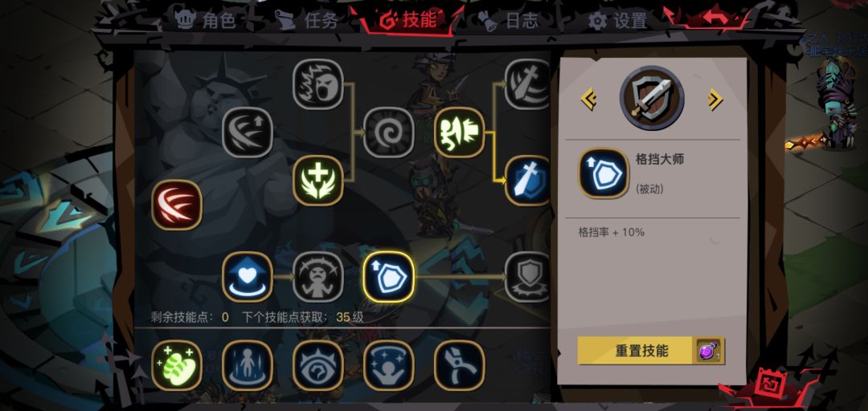Select the red claw slash skill icon
The width and height of the screenshot is (868, 411).
tap(177, 205)
